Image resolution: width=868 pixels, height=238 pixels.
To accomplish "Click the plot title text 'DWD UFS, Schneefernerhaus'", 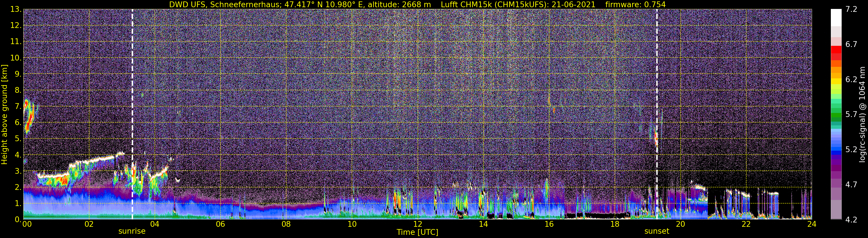I will click(225, 4).
